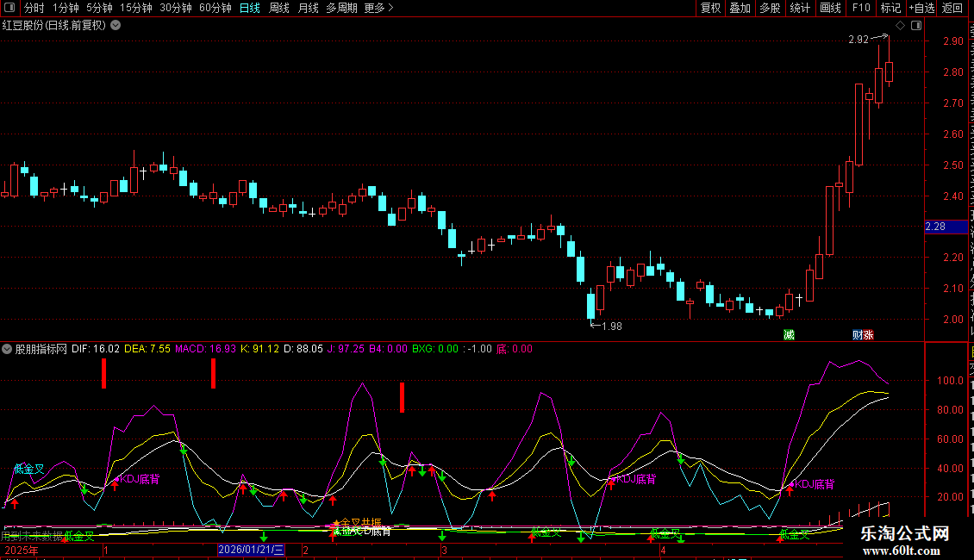Screen dimensions: 974x560
Task: Select the 30分钟 period tab
Action: point(176,8)
